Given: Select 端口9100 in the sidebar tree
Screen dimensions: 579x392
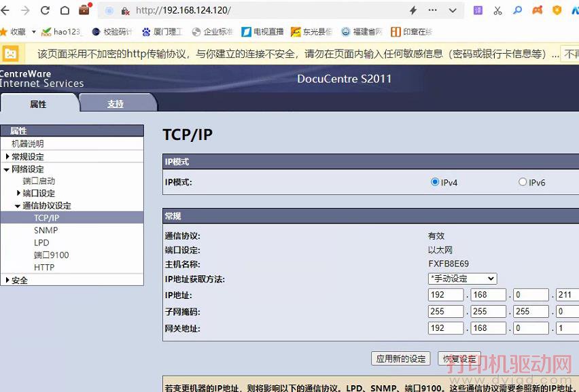Looking at the screenshot, I should tap(52, 255).
